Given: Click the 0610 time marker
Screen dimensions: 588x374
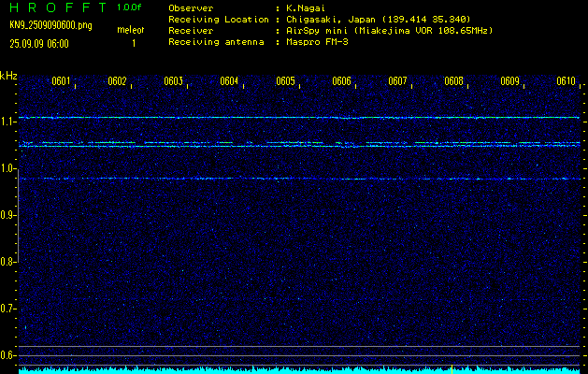Looking at the screenshot, I should [x=566, y=81].
